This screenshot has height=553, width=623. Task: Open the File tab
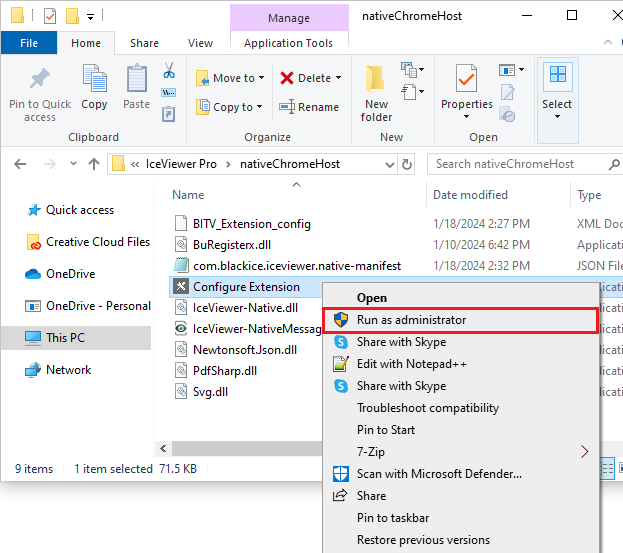coord(29,43)
